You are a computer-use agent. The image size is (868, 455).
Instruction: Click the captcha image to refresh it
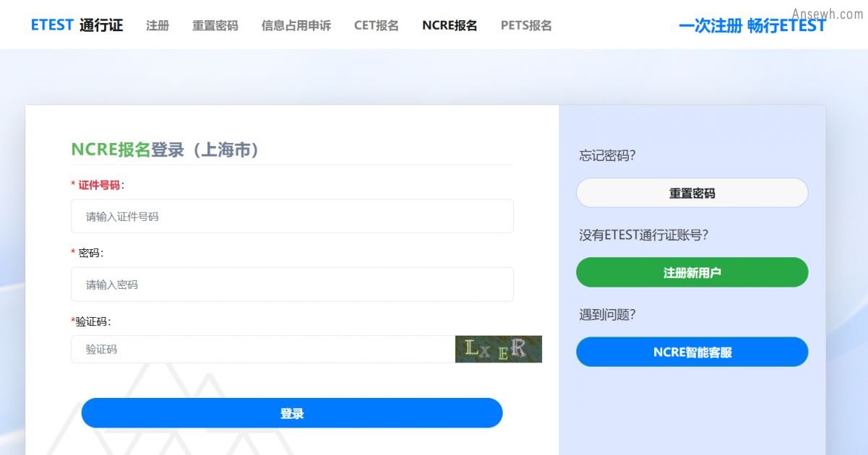pyautogui.click(x=498, y=349)
